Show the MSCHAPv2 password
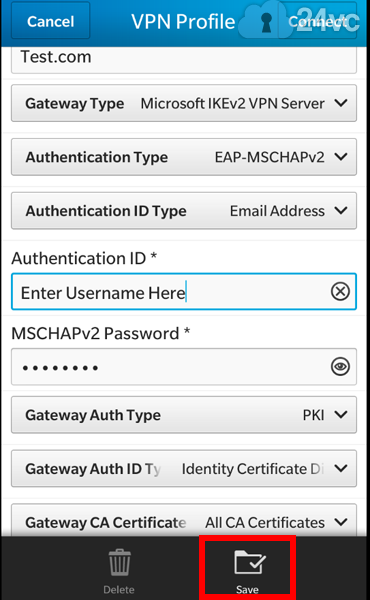This screenshot has width=370, height=600. [x=340, y=367]
